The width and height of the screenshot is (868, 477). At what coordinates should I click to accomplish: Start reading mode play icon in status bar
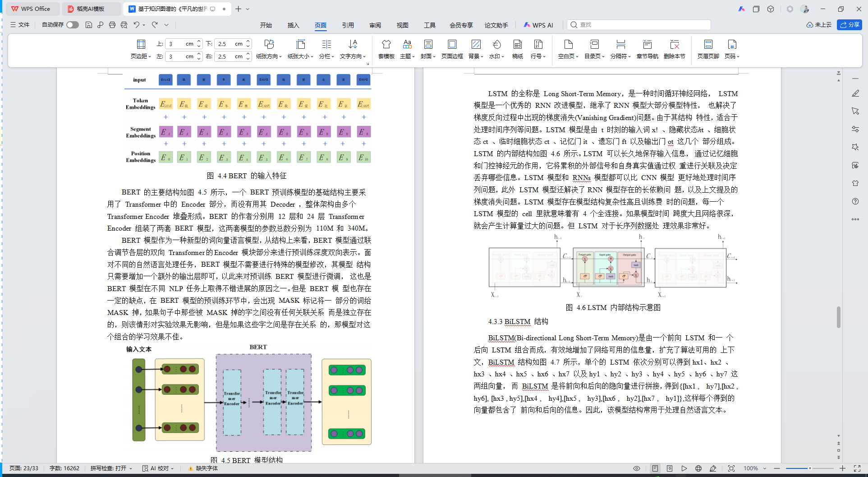684,468
